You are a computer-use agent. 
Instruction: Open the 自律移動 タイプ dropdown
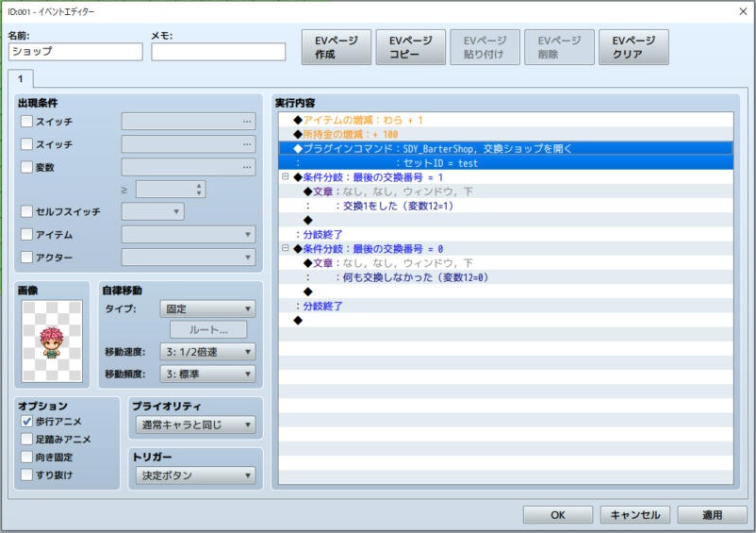coord(207,308)
